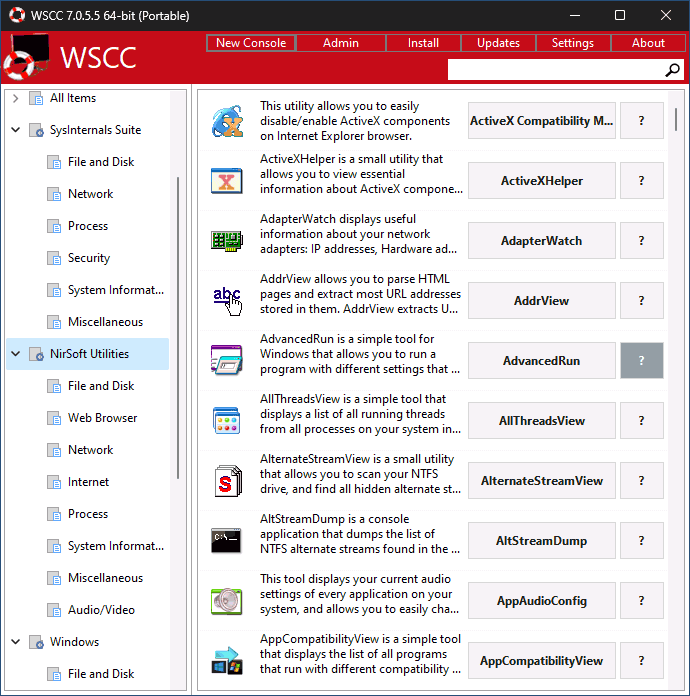The image size is (690, 696).
Task: Launch the ActiveXHelper utility
Action: click(x=542, y=181)
